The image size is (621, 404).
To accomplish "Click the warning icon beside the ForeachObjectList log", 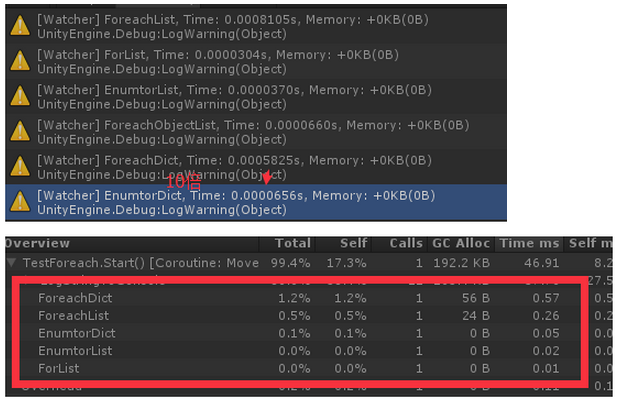I will coord(20,132).
